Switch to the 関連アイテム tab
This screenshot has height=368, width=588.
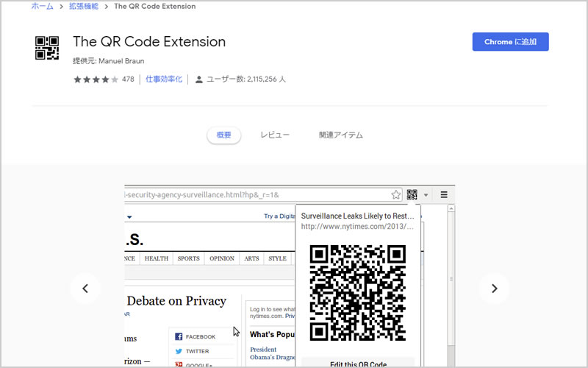(x=341, y=135)
